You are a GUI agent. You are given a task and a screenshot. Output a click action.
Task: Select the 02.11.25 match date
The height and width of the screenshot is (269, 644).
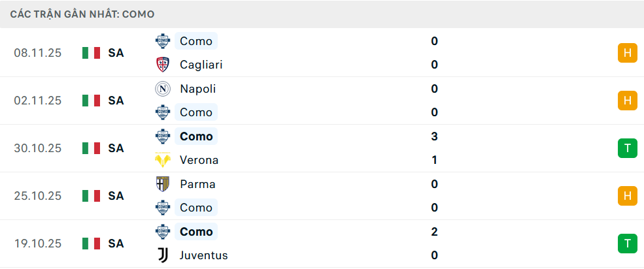[37, 101]
